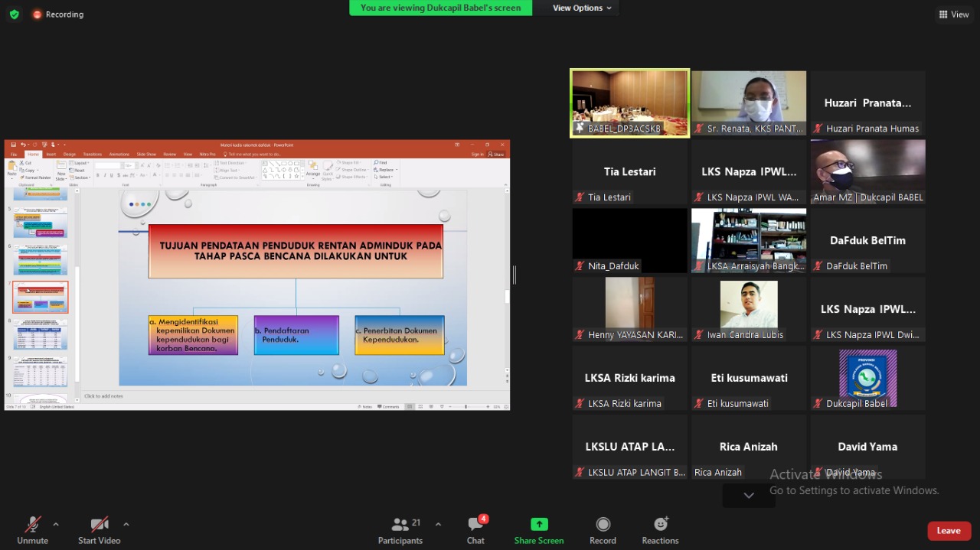Open the Reactions menu

pos(660,530)
